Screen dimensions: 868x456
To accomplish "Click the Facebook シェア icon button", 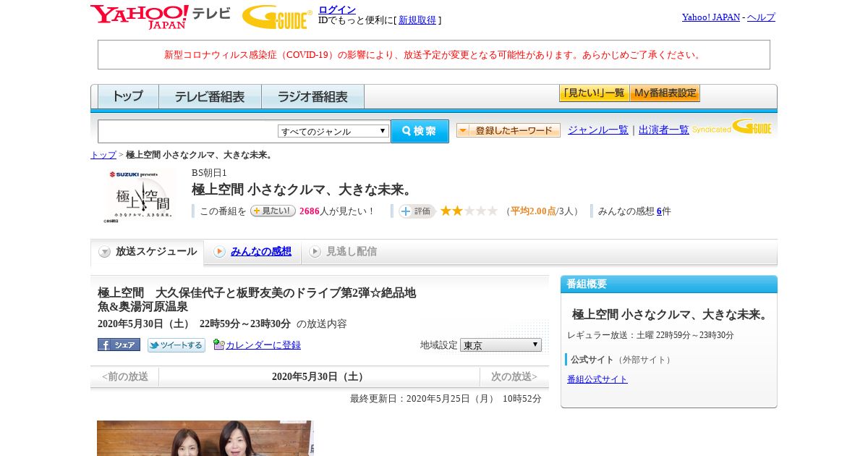I will point(119,345).
